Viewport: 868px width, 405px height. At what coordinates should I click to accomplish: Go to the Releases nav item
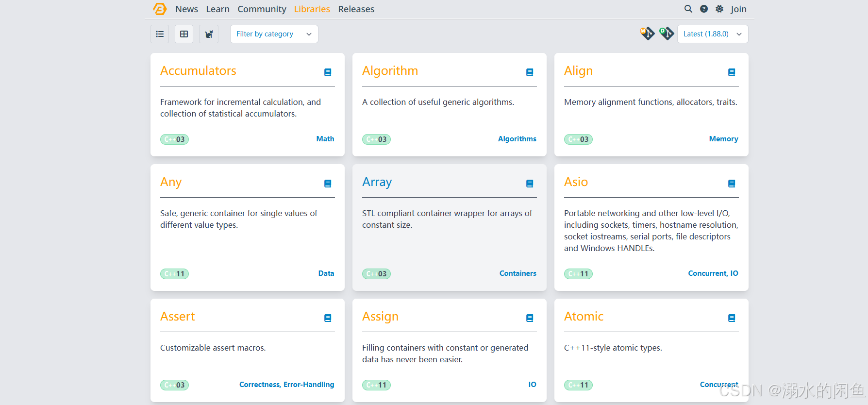[x=356, y=9]
